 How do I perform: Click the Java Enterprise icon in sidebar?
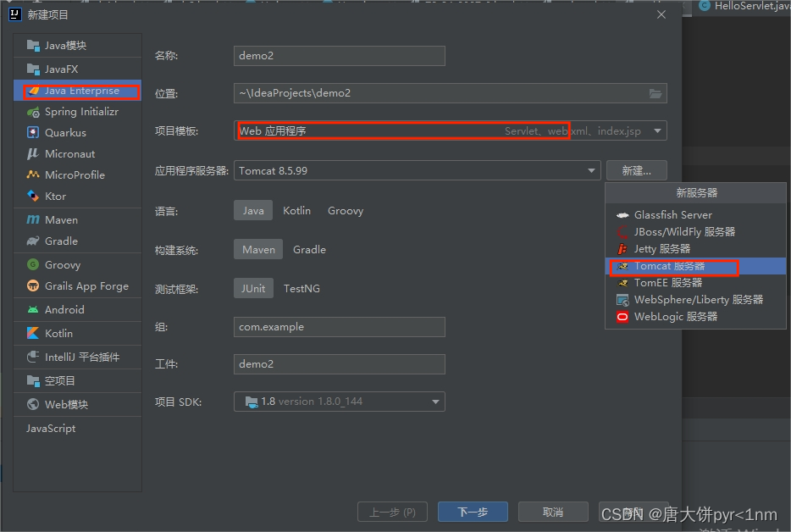pyautogui.click(x=33, y=91)
